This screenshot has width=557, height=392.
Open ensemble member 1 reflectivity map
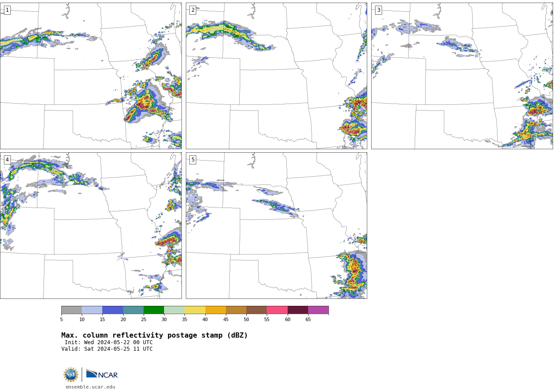91,76
